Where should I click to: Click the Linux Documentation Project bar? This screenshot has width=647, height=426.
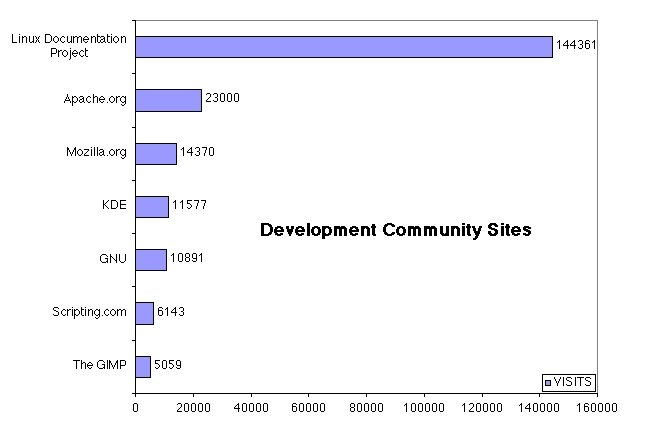click(343, 47)
